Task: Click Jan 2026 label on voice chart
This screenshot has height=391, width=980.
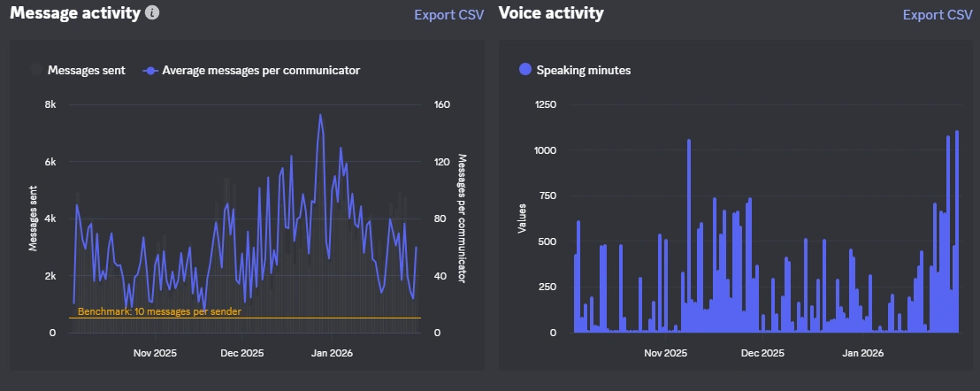Action: click(x=862, y=353)
